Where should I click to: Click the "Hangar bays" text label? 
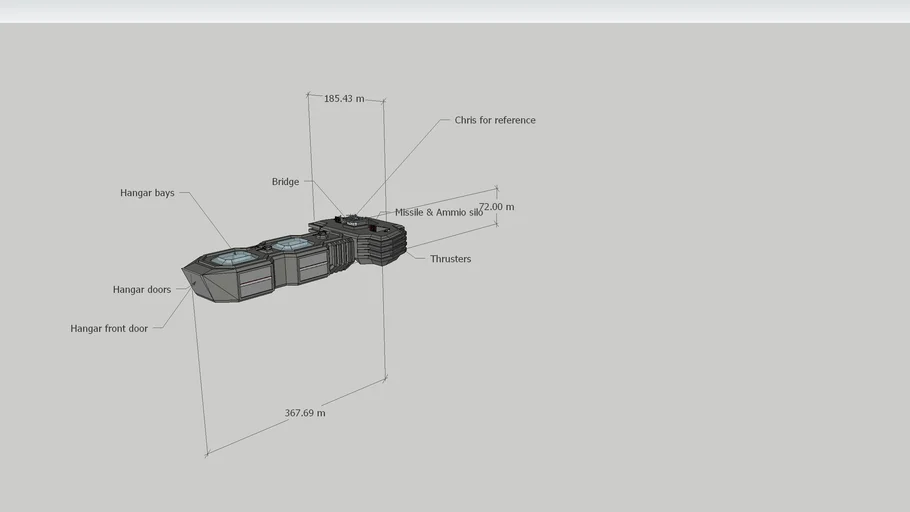click(147, 193)
